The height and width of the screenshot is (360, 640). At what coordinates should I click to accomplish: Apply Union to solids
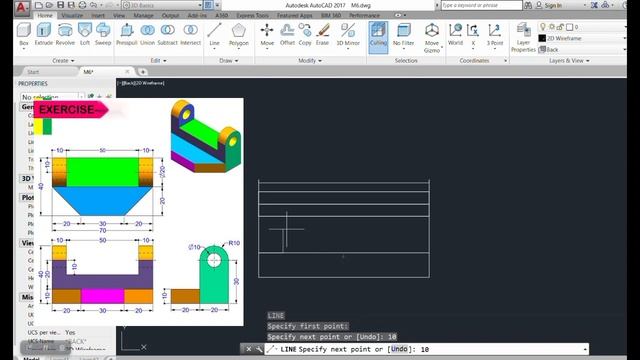pos(147,34)
